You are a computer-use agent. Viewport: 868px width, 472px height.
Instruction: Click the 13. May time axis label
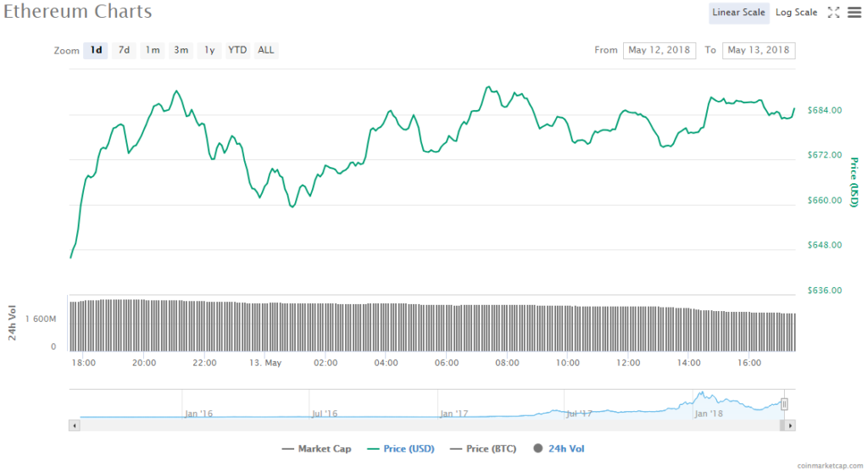pos(265,363)
